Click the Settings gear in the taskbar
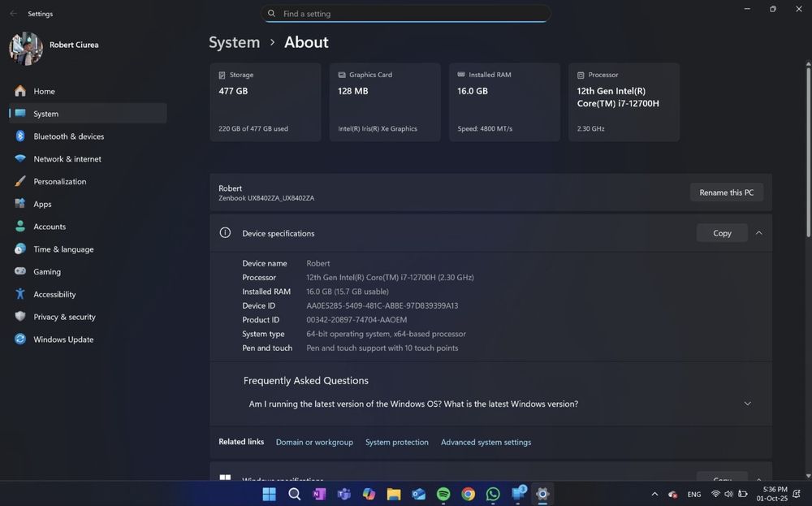Viewport: 812px width, 506px height. (x=542, y=494)
